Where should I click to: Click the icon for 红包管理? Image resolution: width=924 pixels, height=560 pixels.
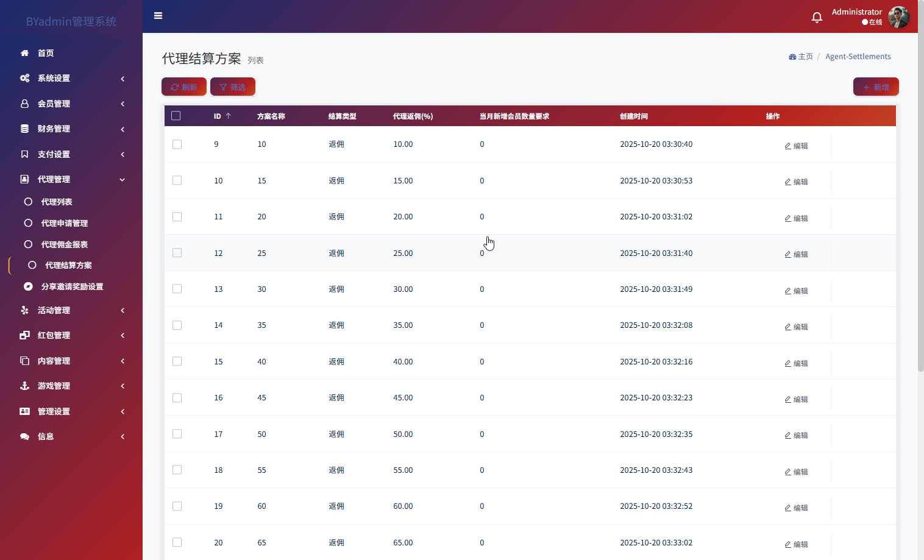(x=24, y=335)
